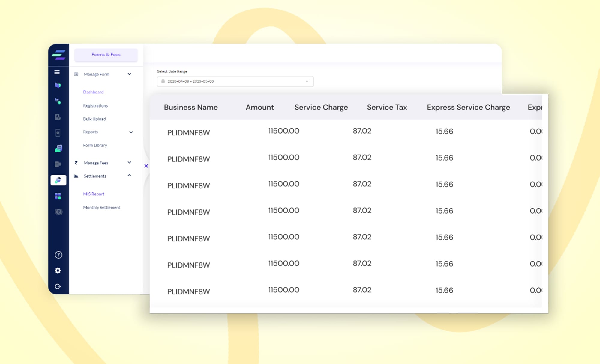Click Manage Fees label
Viewport: 600px width, 364px height.
[x=96, y=163]
